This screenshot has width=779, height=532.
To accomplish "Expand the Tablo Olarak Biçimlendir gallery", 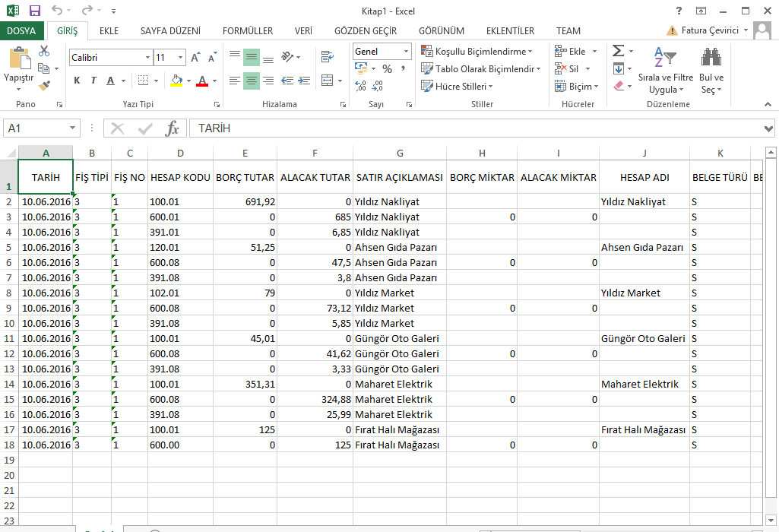I will (481, 68).
